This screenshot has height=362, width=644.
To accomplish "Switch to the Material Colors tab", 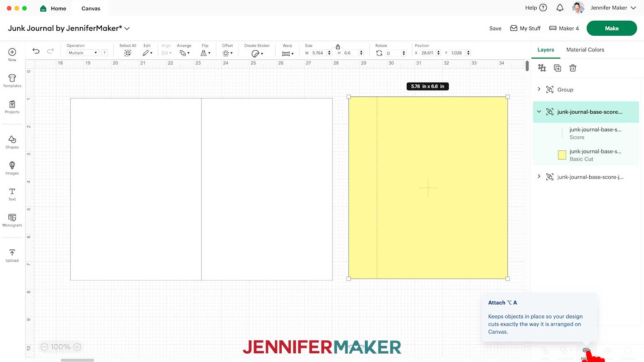I will pyautogui.click(x=585, y=50).
